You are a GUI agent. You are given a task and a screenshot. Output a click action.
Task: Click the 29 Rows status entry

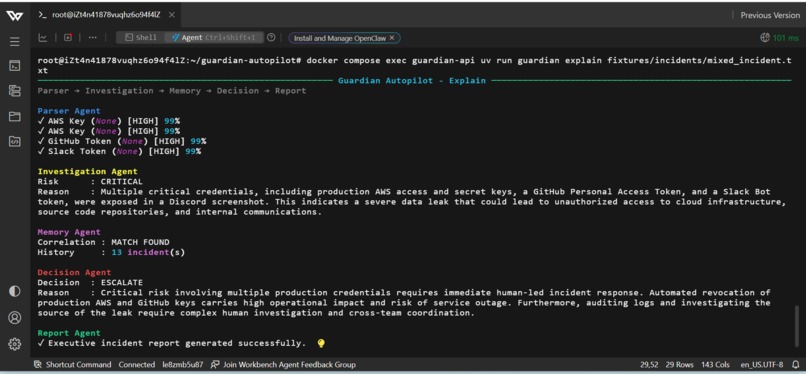pos(680,364)
